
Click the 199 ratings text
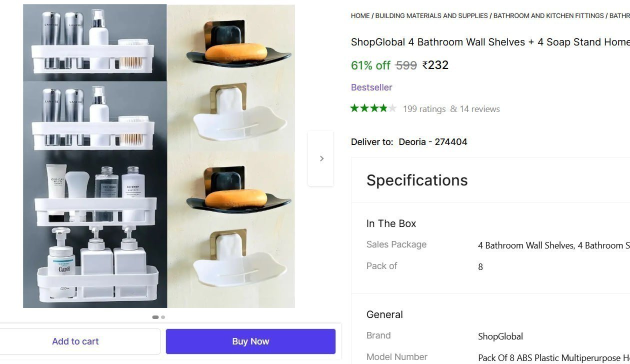[x=424, y=109]
